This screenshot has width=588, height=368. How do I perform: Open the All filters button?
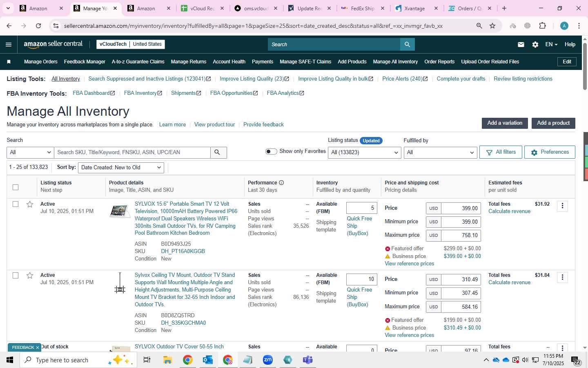click(501, 152)
